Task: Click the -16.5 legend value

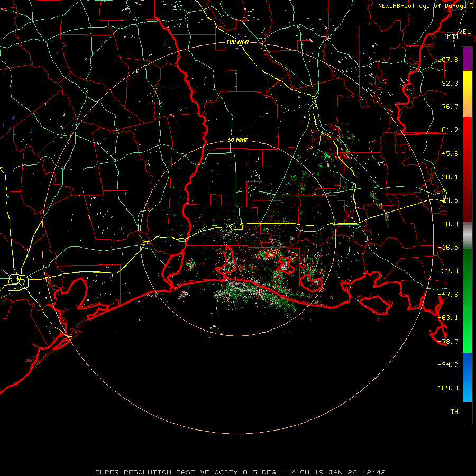Action: [448, 248]
